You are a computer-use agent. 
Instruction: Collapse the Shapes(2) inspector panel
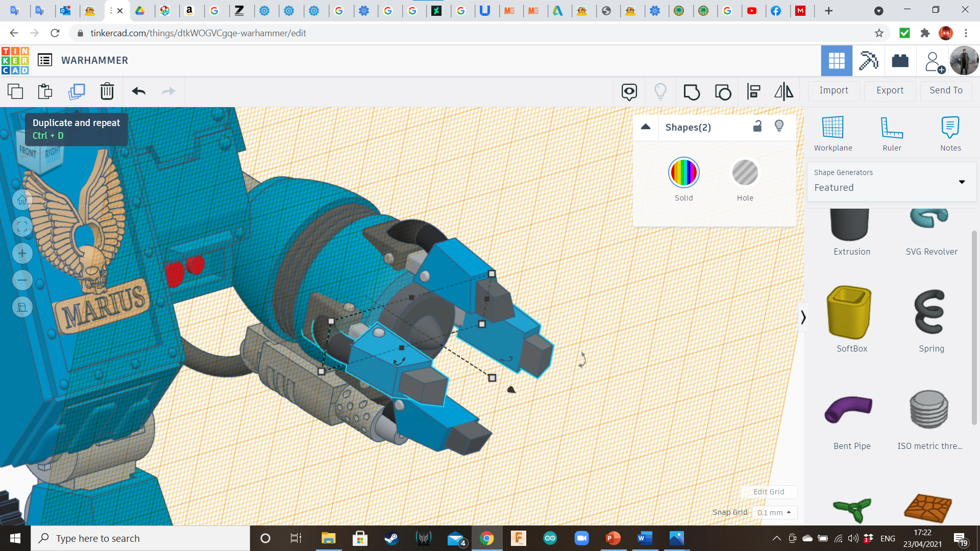click(646, 127)
